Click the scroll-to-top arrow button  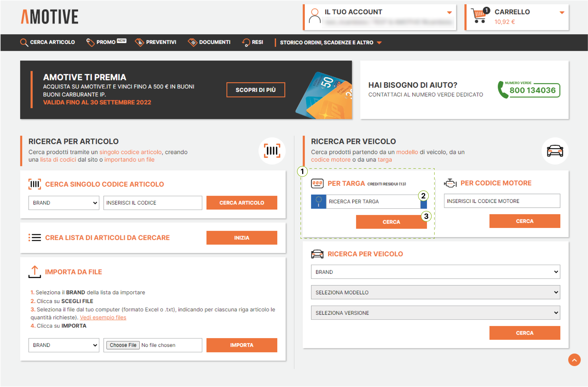[574, 360]
